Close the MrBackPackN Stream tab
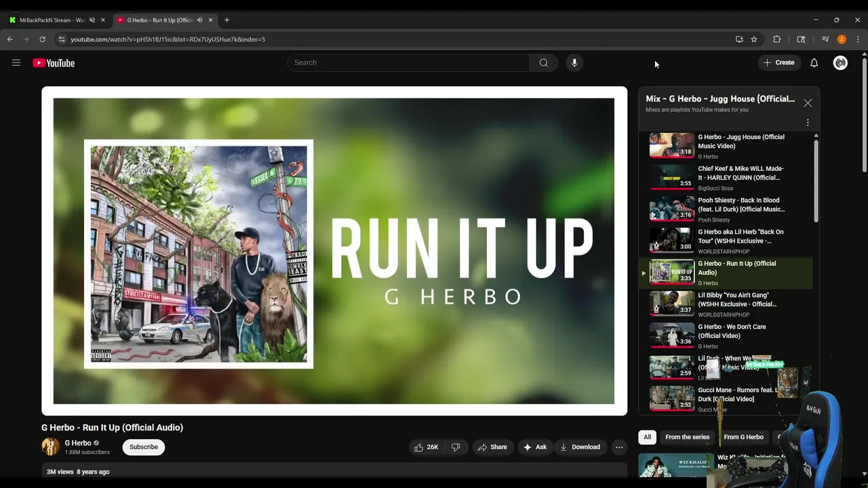The width and height of the screenshot is (868, 488). point(103,20)
